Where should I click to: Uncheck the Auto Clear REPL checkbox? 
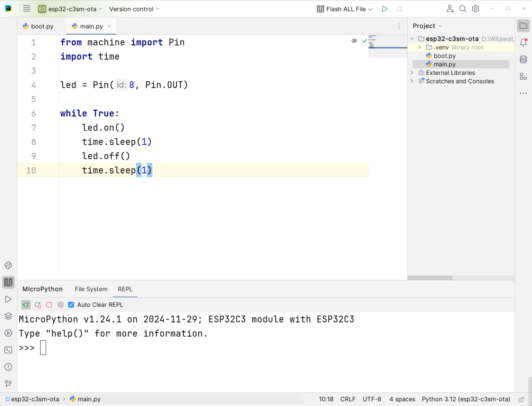pyautogui.click(x=71, y=305)
